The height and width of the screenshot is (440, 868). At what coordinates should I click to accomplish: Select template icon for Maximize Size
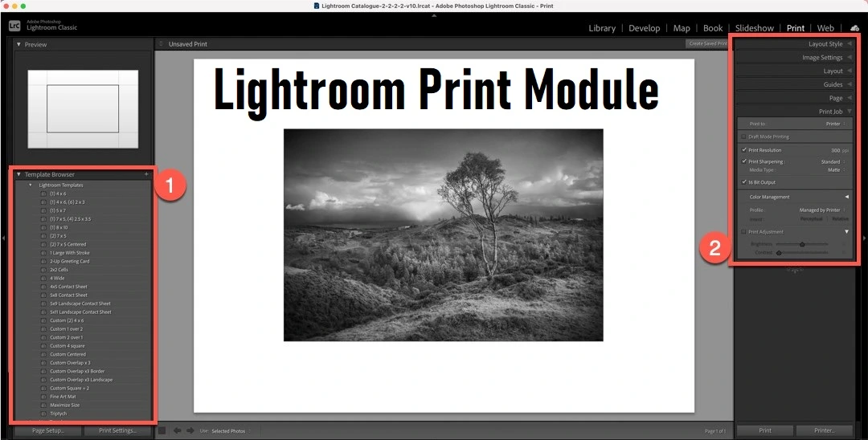tap(43, 405)
